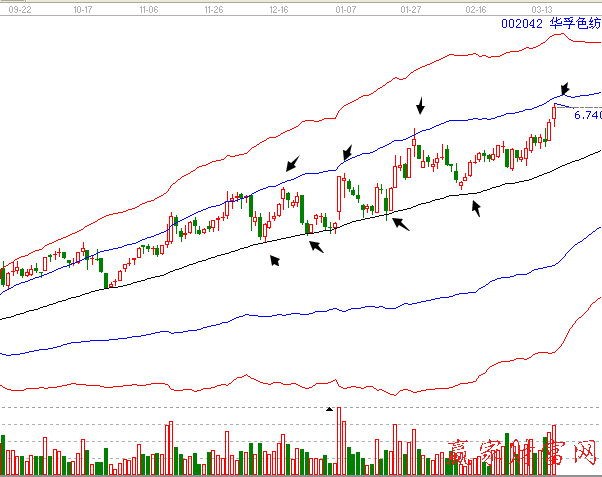
Task: Click the 11-26 date marker
Action: tap(214, 6)
